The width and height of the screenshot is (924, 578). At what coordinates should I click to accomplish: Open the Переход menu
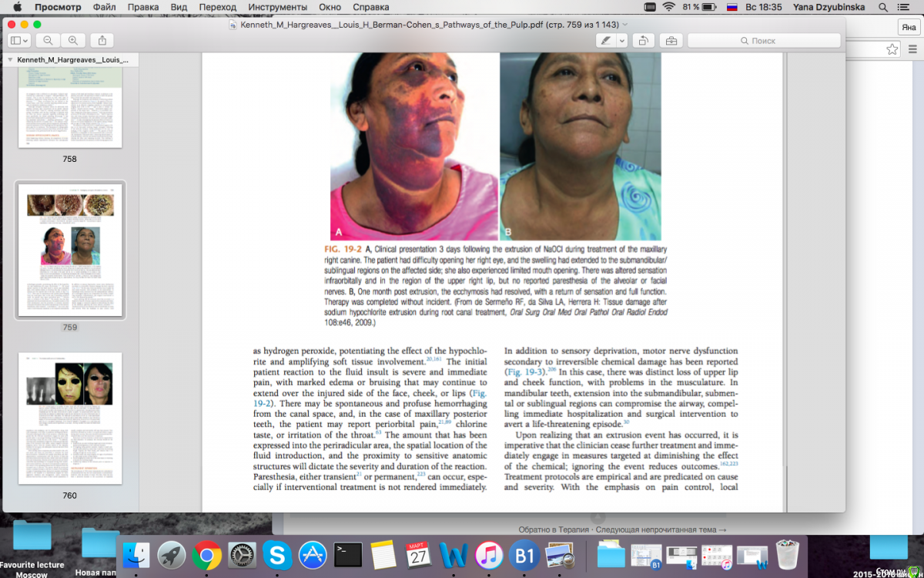(217, 7)
